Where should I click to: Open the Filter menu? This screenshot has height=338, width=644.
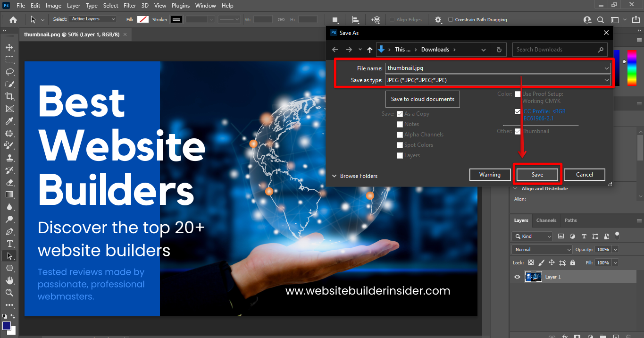(130, 6)
